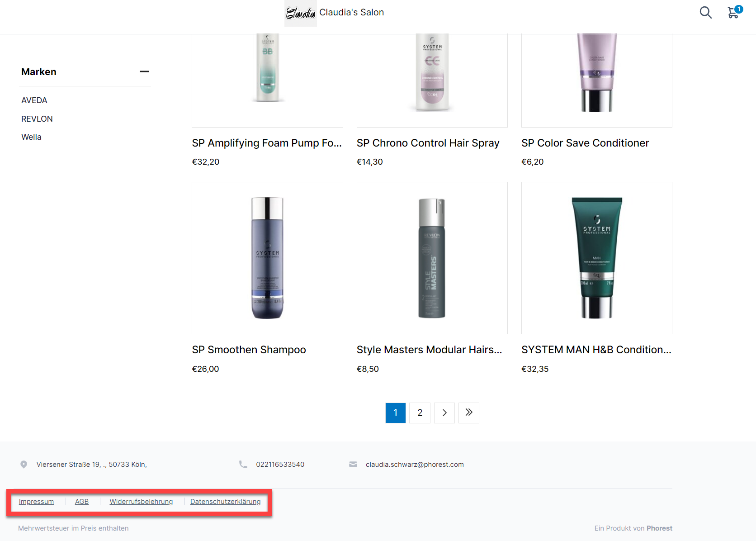Open SP Amplifying Foam Pump product image
The height and width of the screenshot is (541, 756).
(x=267, y=81)
